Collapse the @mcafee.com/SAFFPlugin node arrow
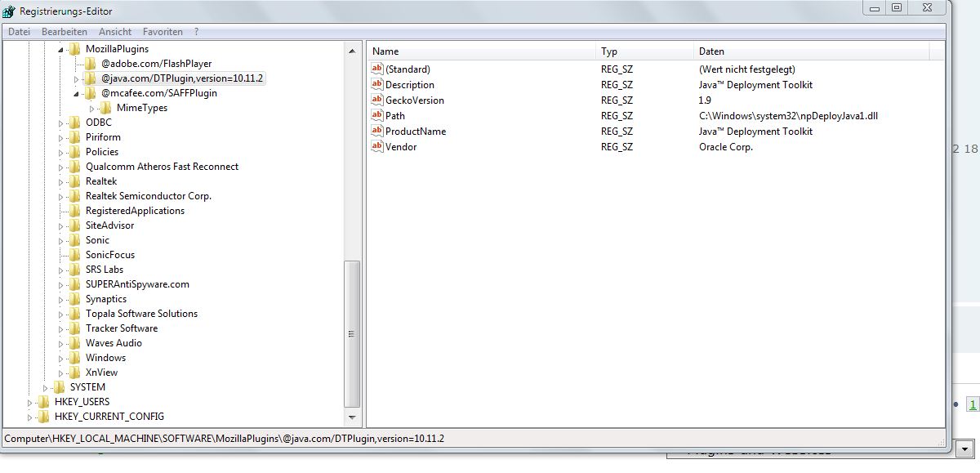This screenshot has height=473, width=980. coord(76,94)
